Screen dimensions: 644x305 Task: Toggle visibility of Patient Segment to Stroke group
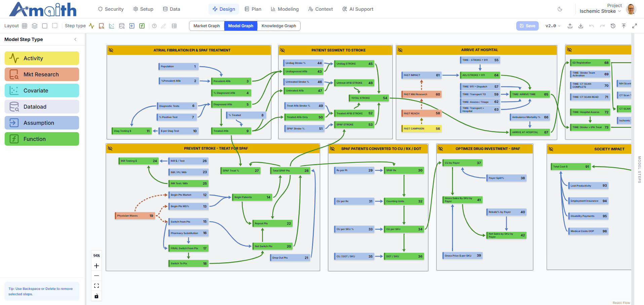click(282, 50)
